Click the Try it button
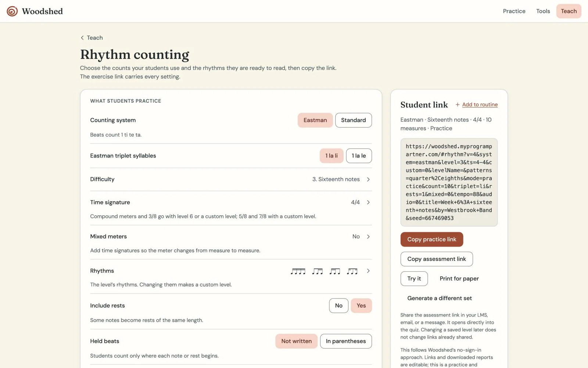Viewport: 588px width, 368px height. click(414, 279)
